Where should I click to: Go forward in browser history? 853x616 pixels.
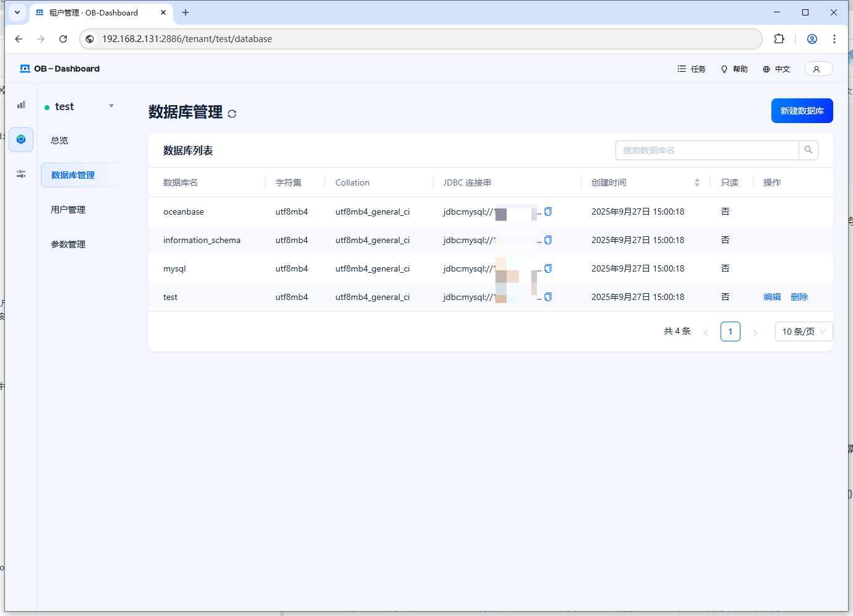coord(41,39)
